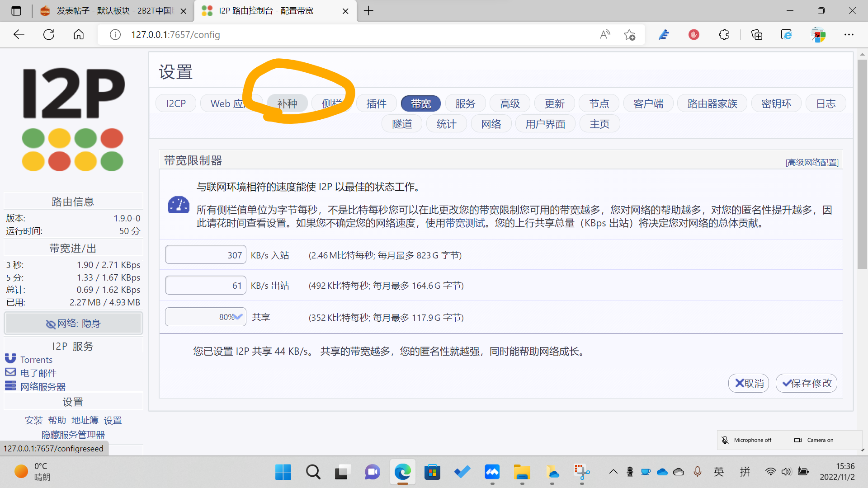Open the 80% share percentage dropdown
This screenshot has height=488, width=868.
point(206,317)
